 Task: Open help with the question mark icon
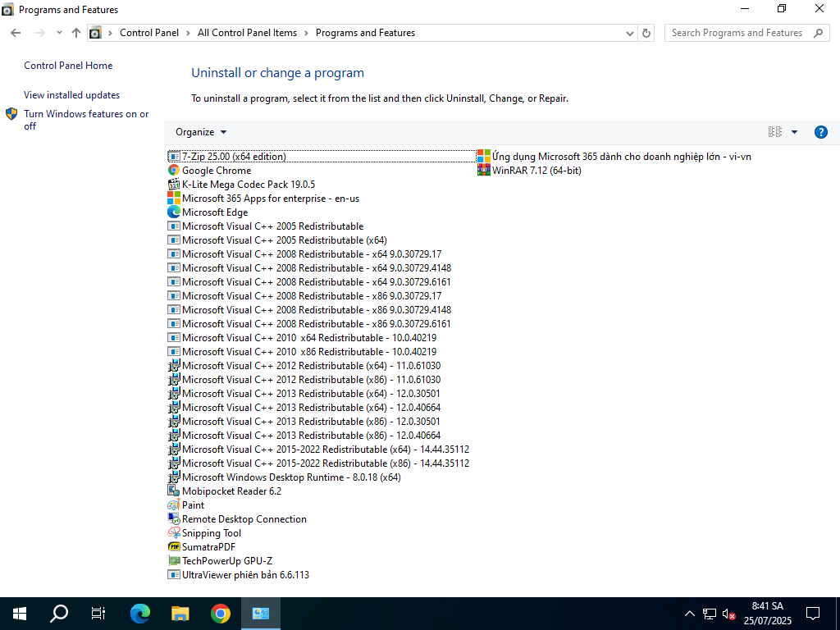pos(820,132)
